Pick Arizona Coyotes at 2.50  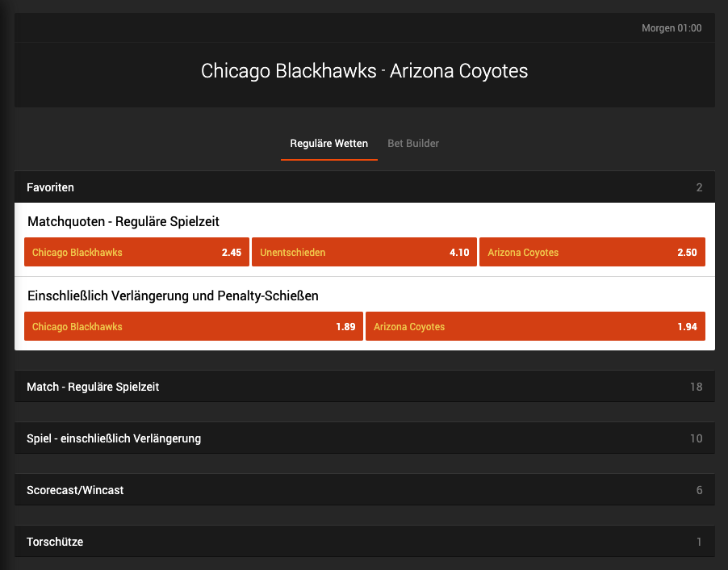pos(592,252)
